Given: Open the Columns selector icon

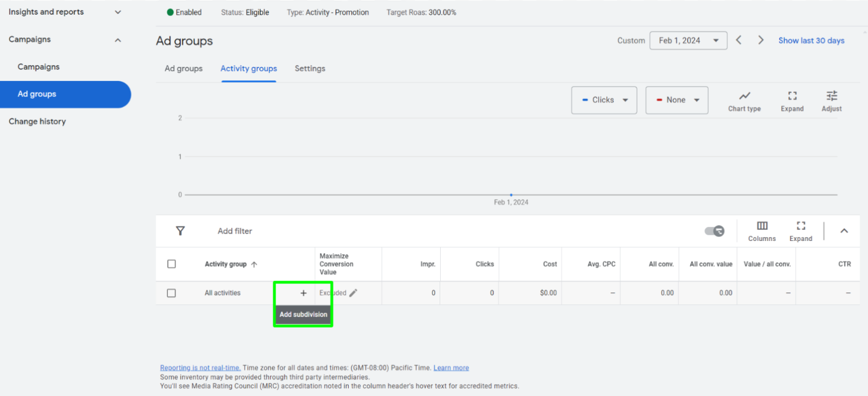Looking at the screenshot, I should pyautogui.click(x=762, y=226).
